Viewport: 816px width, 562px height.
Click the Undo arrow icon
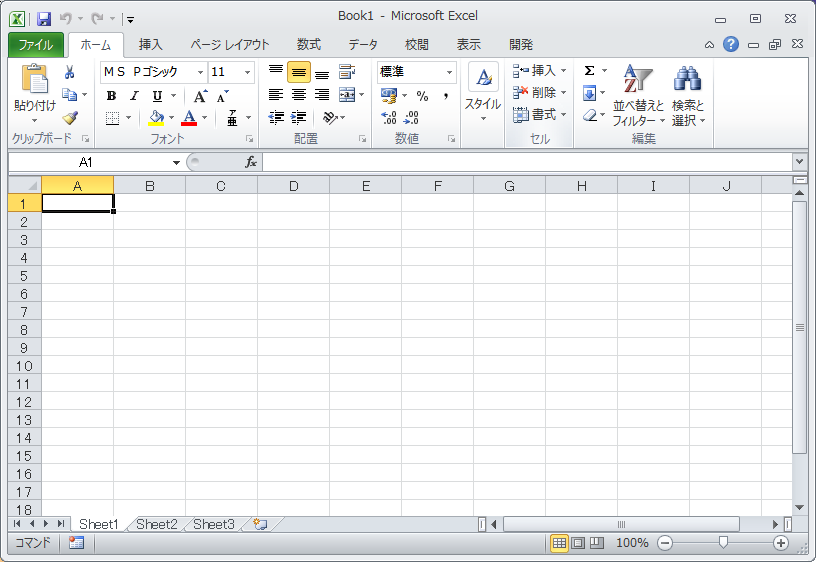click(x=66, y=19)
